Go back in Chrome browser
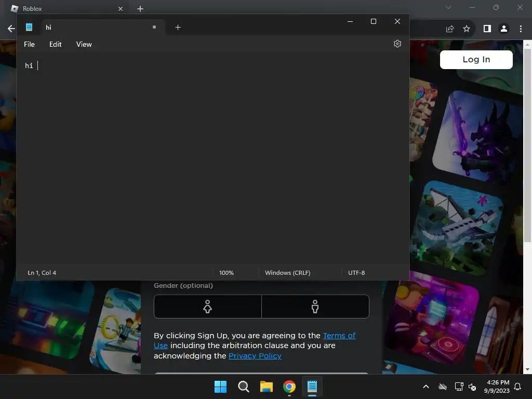This screenshot has width=532, height=399. click(11, 29)
